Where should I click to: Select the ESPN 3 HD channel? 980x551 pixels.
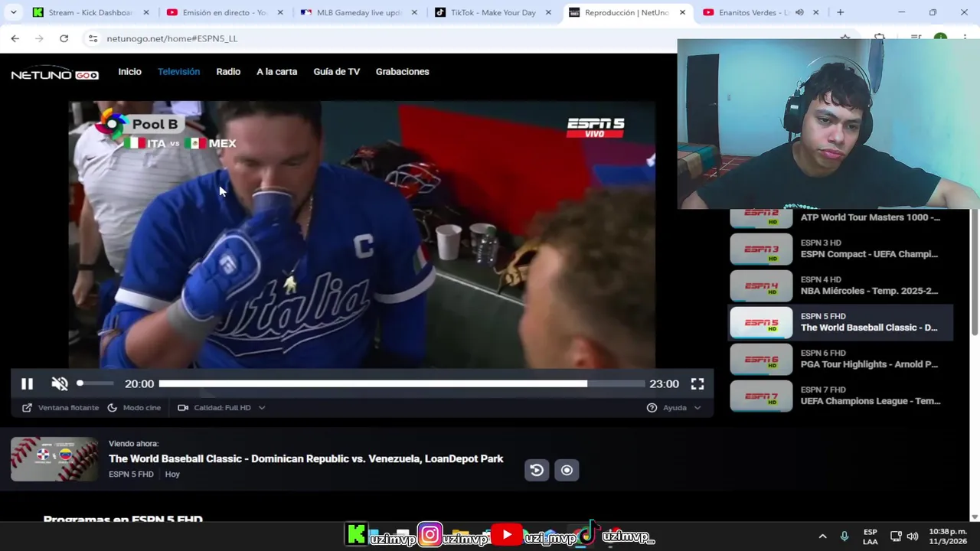point(841,249)
